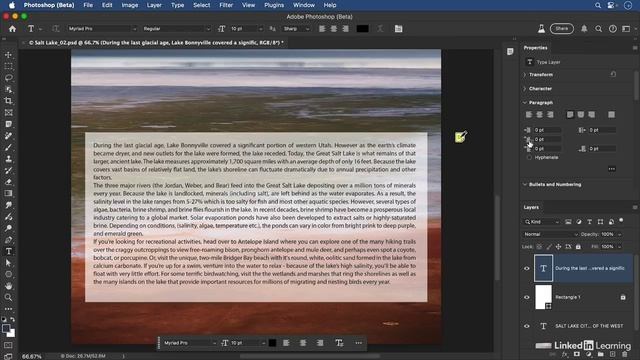Image resolution: width=640 pixels, height=360 pixels.
Task: Toggle justify all in Paragraph section
Action: tap(611, 115)
